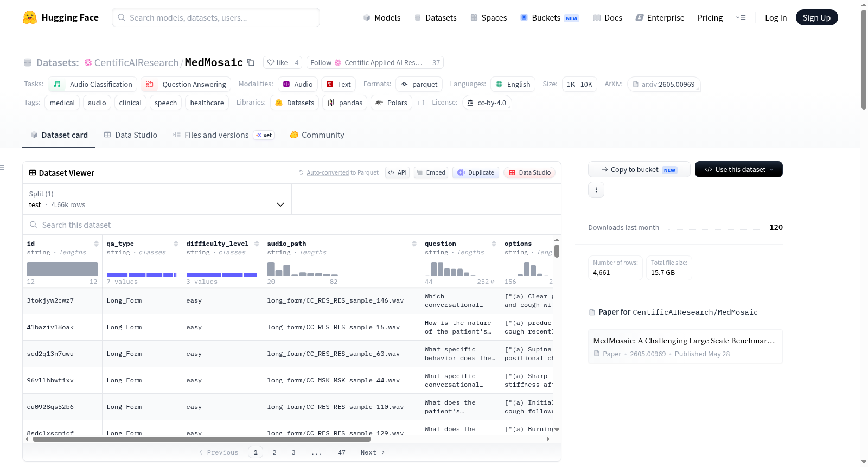Click the Duplicate button
The height and width of the screenshot is (467, 868).
(x=476, y=172)
